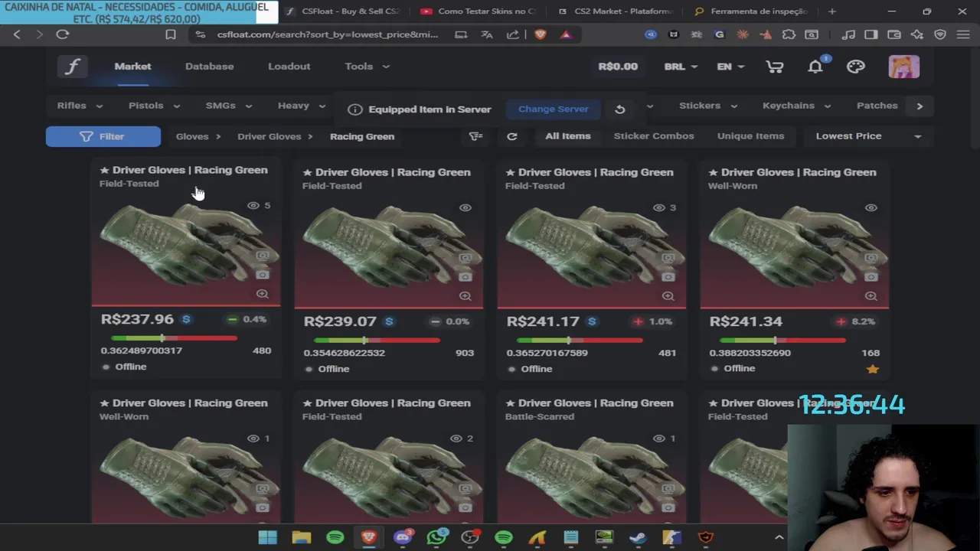
Task: Refresh the listings with circular arrow
Action: tap(512, 136)
